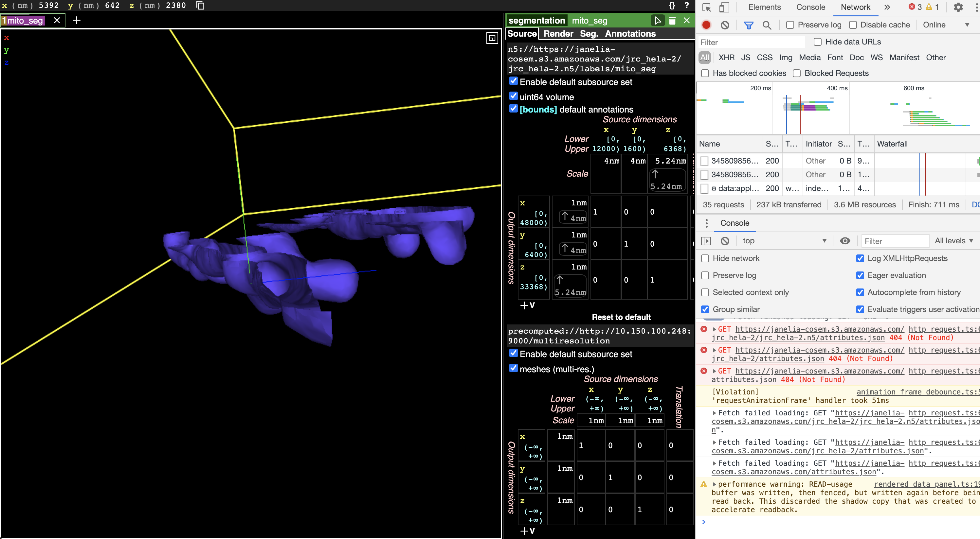Search network requests with magnifier icon
This screenshot has width=980, height=539.
pos(767,25)
